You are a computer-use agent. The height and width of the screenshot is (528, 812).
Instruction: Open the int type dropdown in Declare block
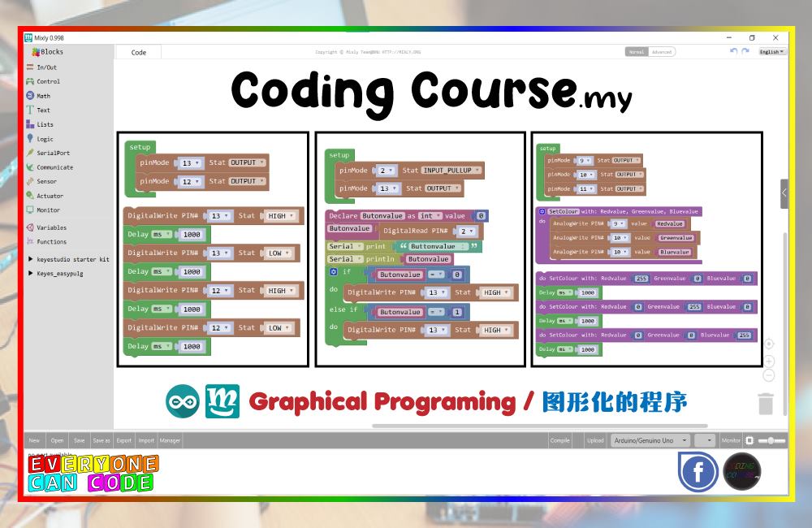click(x=430, y=215)
